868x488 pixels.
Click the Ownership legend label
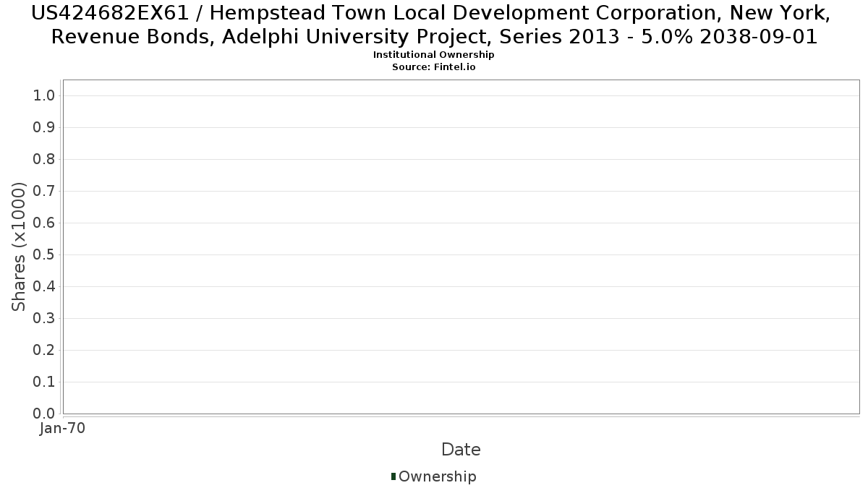tap(437, 476)
